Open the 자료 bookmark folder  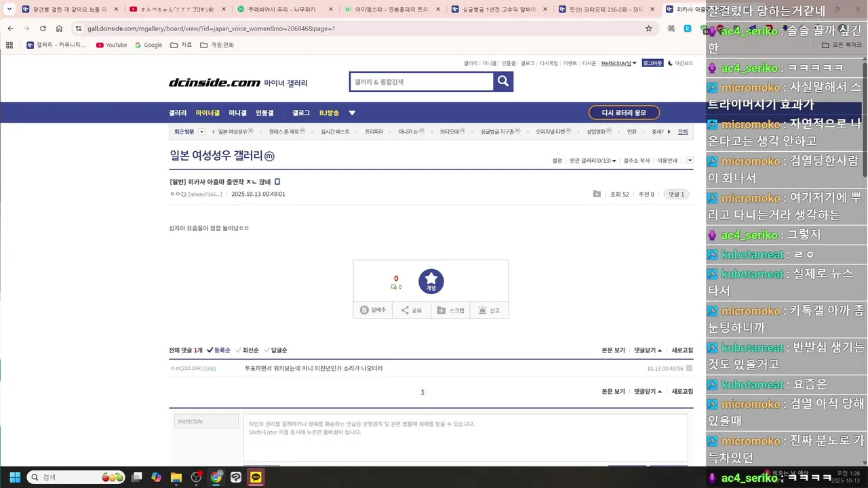tap(181, 45)
